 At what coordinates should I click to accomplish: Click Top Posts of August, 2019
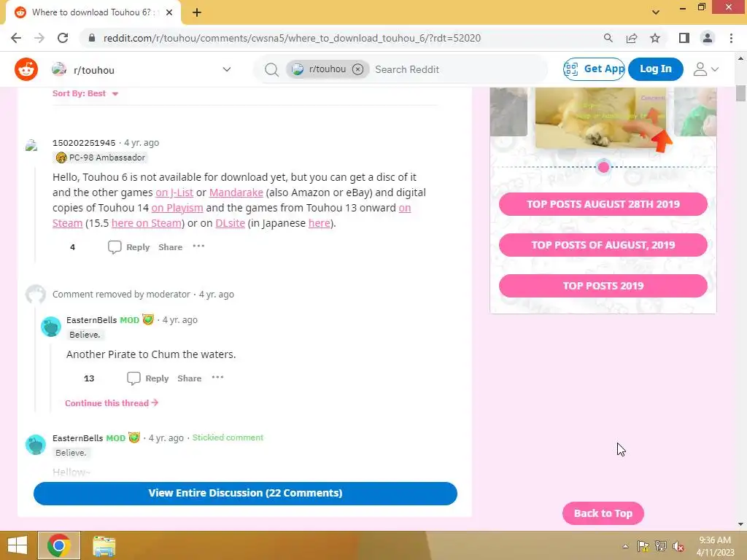603,245
